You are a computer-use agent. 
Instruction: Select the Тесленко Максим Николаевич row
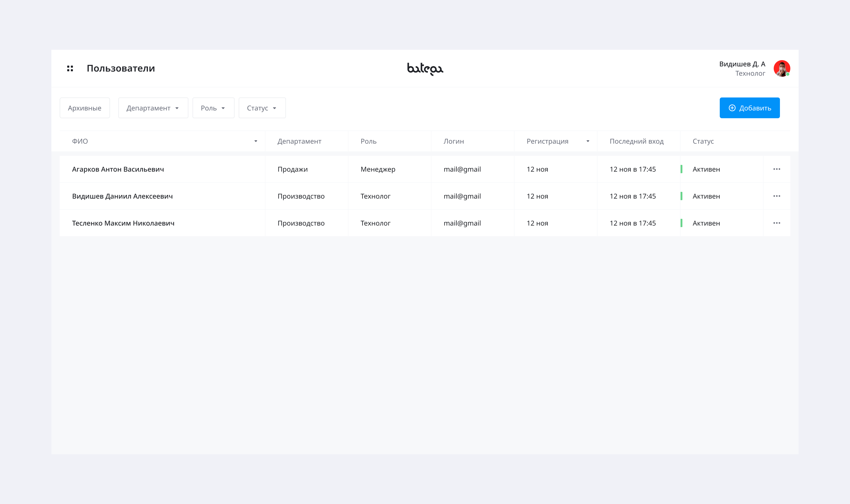(x=123, y=223)
